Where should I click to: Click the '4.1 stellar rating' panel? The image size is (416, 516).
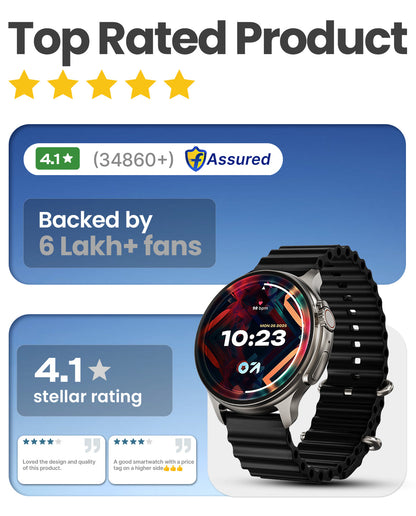pyautogui.click(x=95, y=380)
